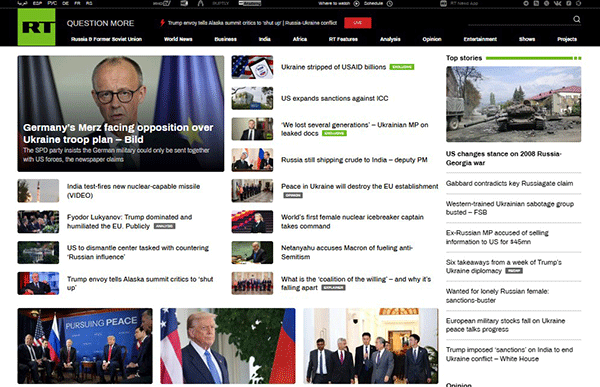Switch the site language to ESP

[37, 3]
